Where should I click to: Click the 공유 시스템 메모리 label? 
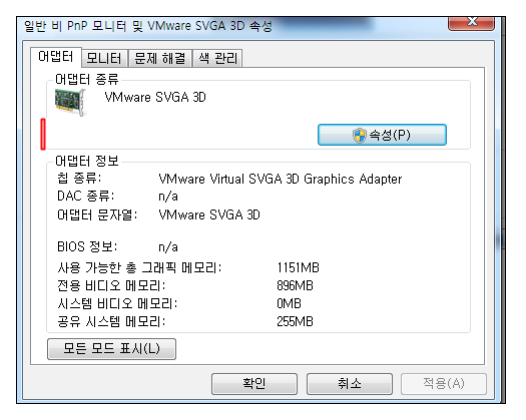(111, 321)
